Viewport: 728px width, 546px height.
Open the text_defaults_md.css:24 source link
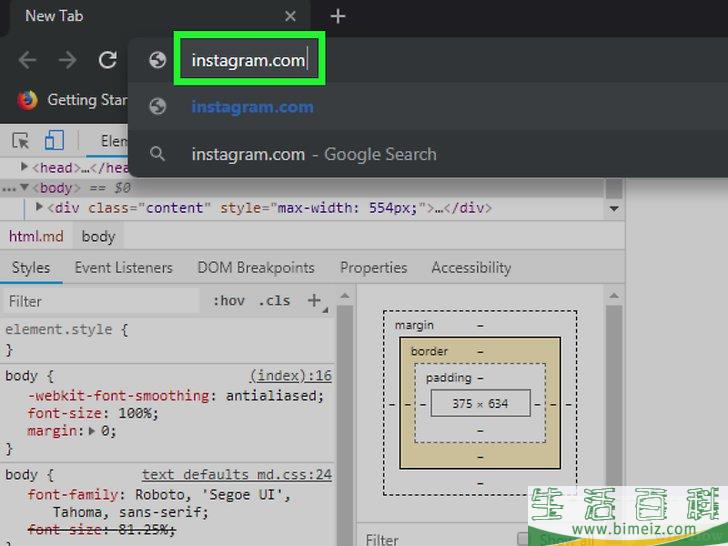click(237, 474)
